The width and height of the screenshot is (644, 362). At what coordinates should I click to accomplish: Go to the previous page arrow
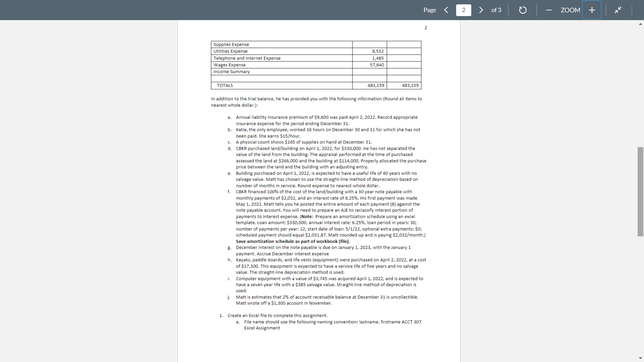[x=446, y=10]
